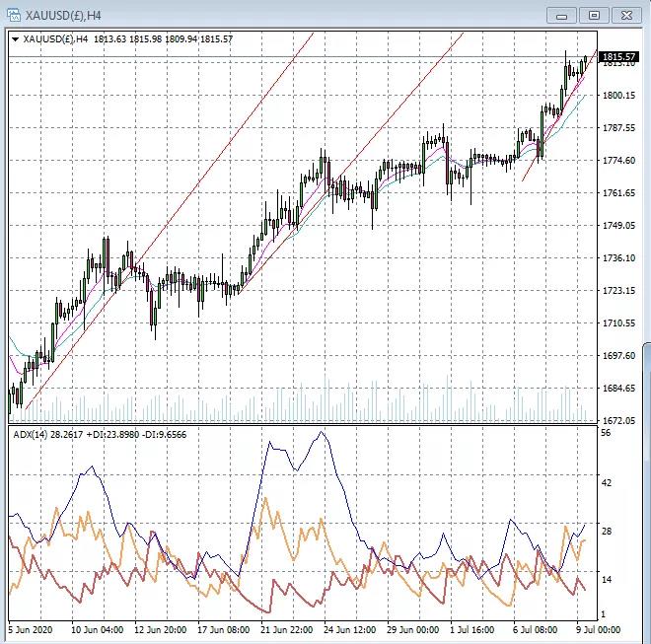
Task: Click the OHLC values 1813.63 1815.98 in header
Action: 128,39
